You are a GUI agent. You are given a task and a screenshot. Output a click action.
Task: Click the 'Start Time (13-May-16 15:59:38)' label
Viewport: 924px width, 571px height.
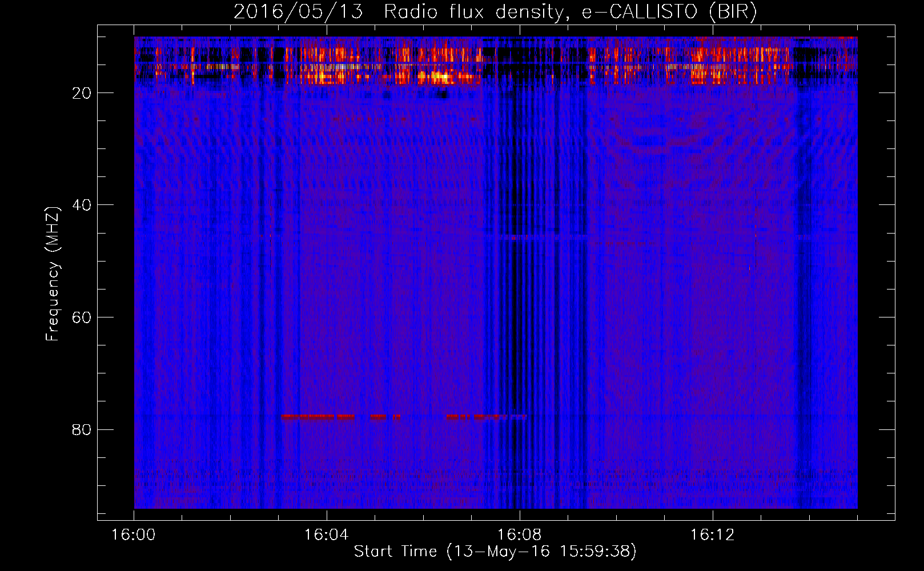[x=495, y=552]
